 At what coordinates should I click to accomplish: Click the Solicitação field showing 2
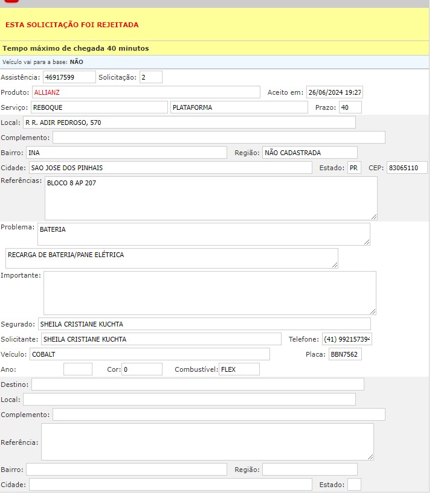point(150,77)
